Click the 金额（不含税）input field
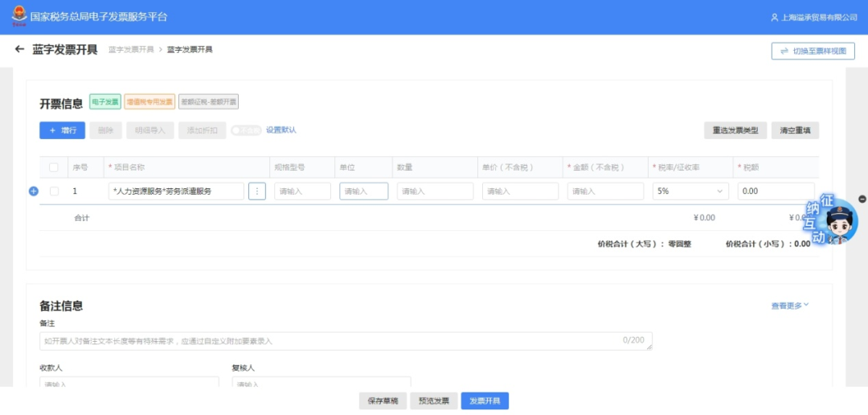Viewport: 868px width, 415px height. [605, 191]
